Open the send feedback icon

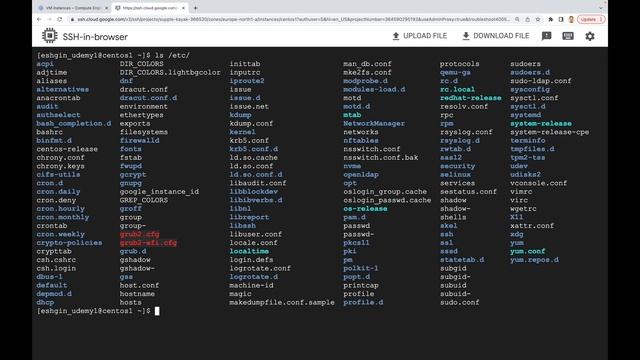[546, 36]
